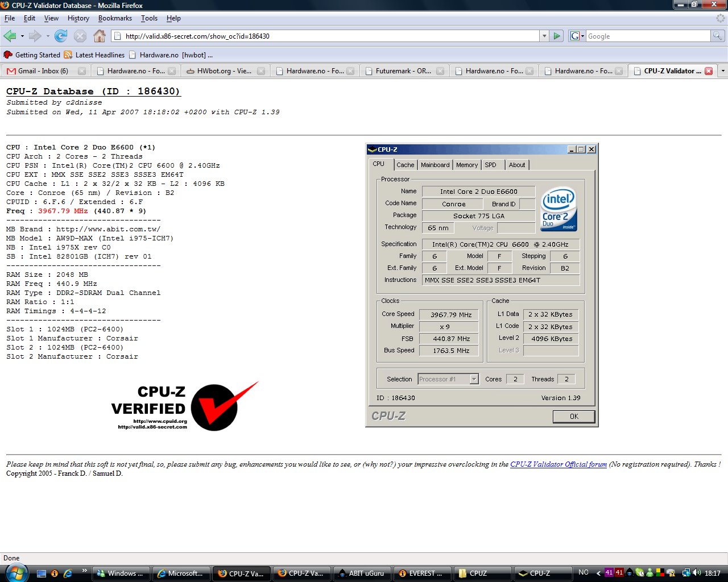Open the File menu

pyautogui.click(x=10, y=18)
